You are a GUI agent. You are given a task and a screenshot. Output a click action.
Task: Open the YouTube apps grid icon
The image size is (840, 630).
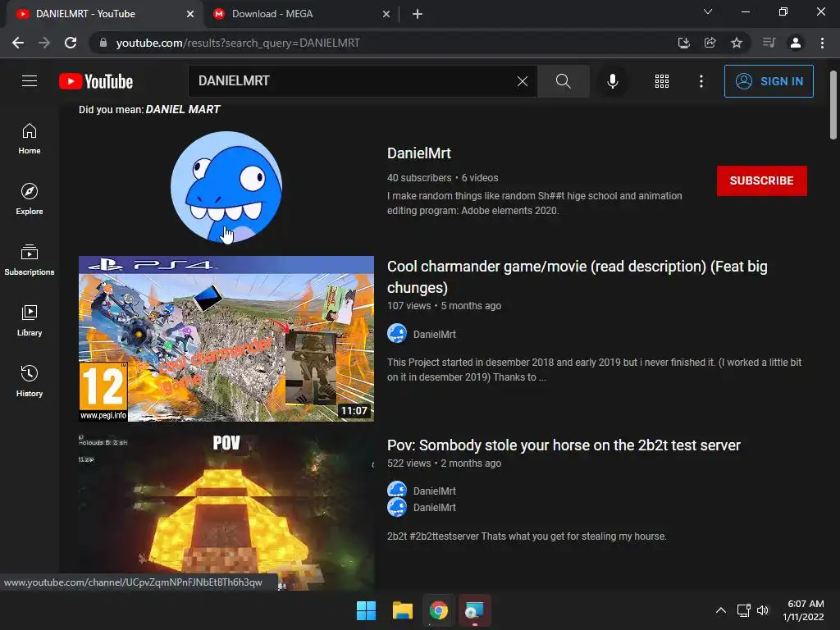[662, 81]
